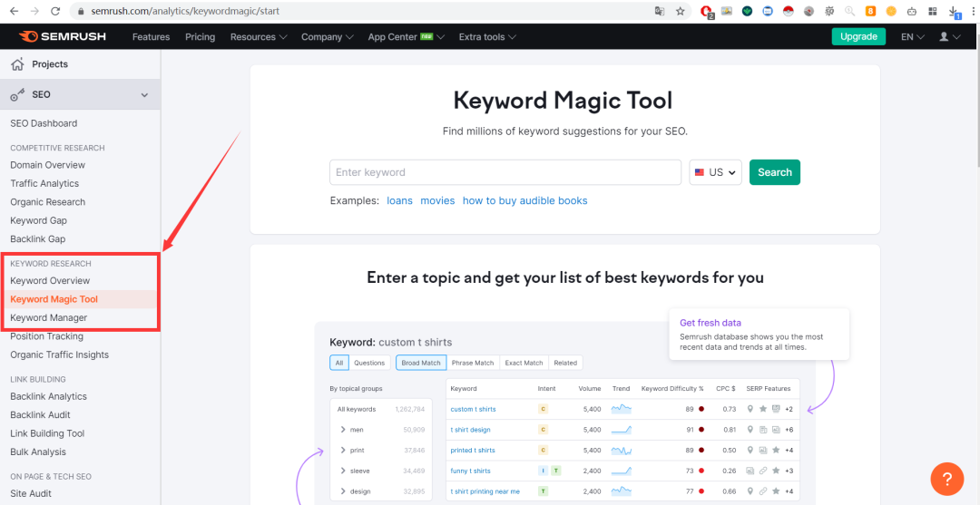This screenshot has width=980, height=505.
Task: Try the movies example keyword
Action: point(437,200)
